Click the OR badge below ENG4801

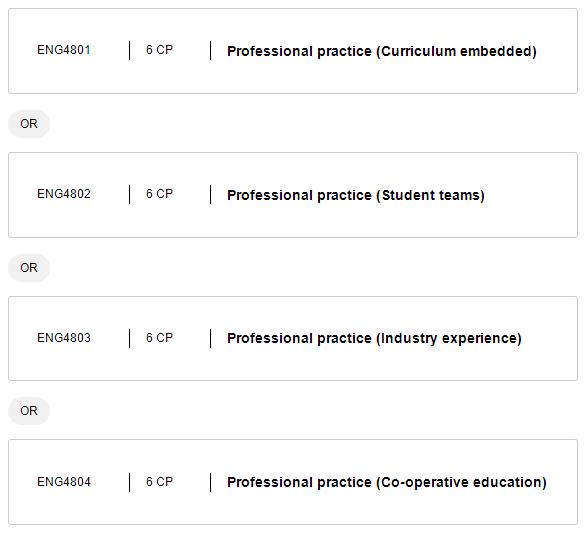click(29, 124)
